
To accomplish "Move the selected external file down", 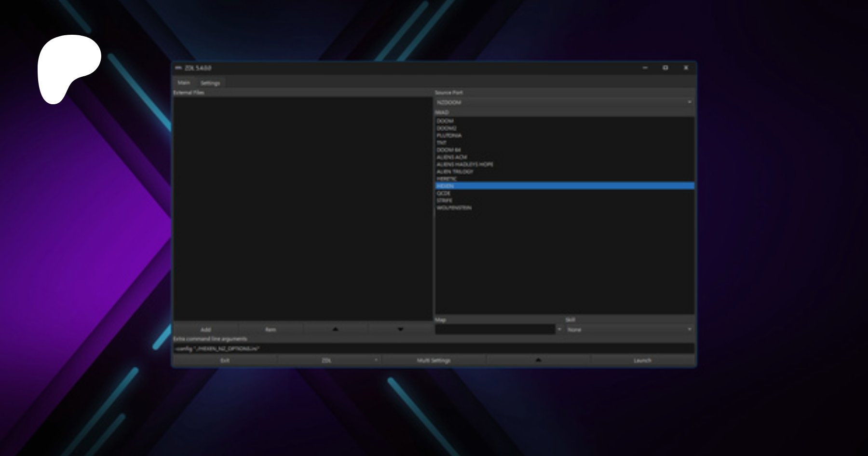I will (400, 330).
